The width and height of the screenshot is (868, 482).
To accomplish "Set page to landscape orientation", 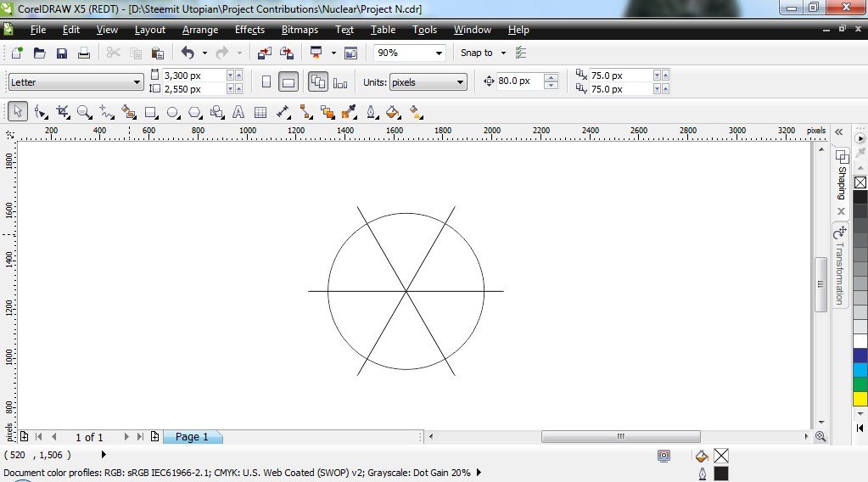I will (x=288, y=82).
